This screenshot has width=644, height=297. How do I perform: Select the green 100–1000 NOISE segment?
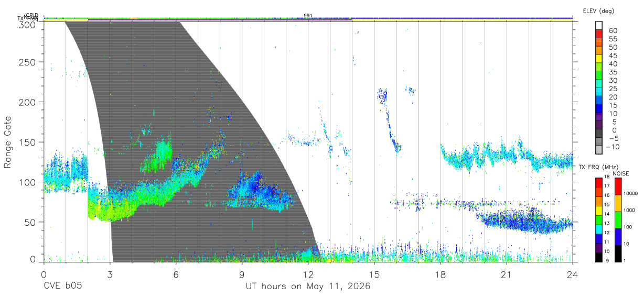(x=618, y=219)
